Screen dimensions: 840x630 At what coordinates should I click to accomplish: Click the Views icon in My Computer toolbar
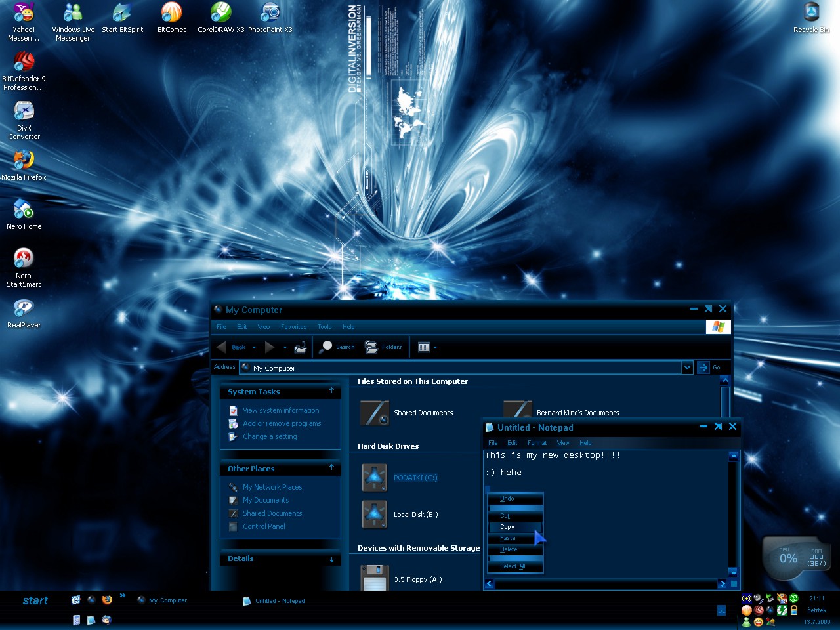coord(424,347)
